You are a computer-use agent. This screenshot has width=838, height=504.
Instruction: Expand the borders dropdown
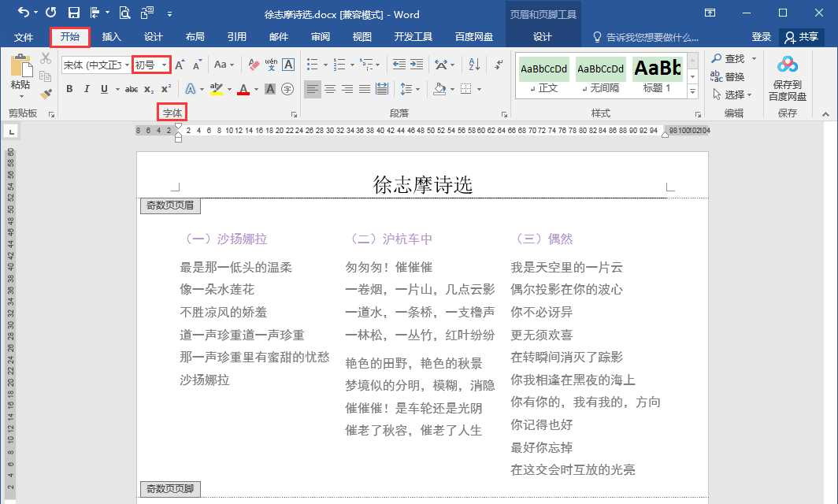pyautogui.click(x=480, y=89)
